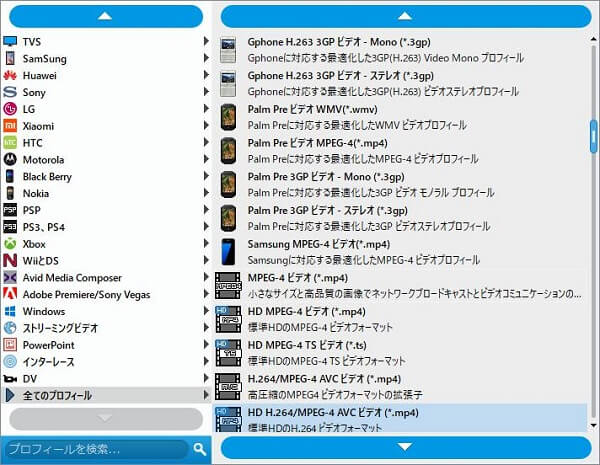The height and width of the screenshot is (465, 600).
Task: Select the インターレース category
Action: (x=106, y=362)
